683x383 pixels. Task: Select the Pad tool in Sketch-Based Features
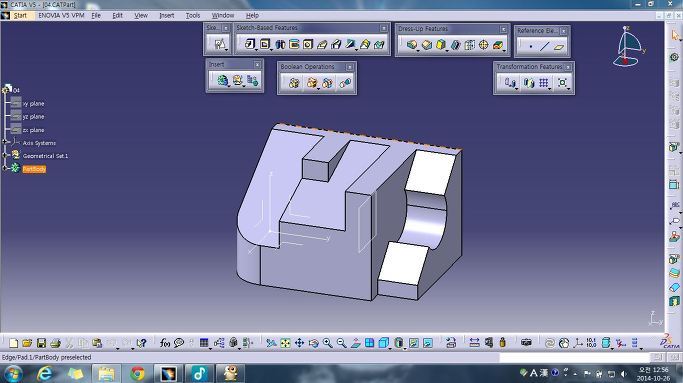pos(250,44)
